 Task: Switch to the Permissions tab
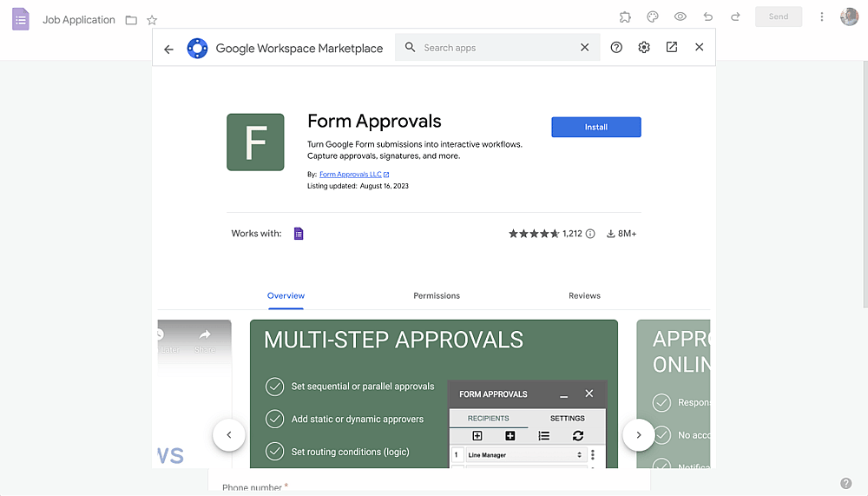click(x=437, y=296)
